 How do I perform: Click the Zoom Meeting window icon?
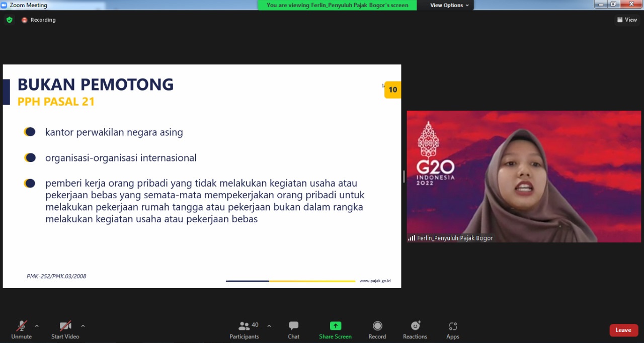coord(4,5)
